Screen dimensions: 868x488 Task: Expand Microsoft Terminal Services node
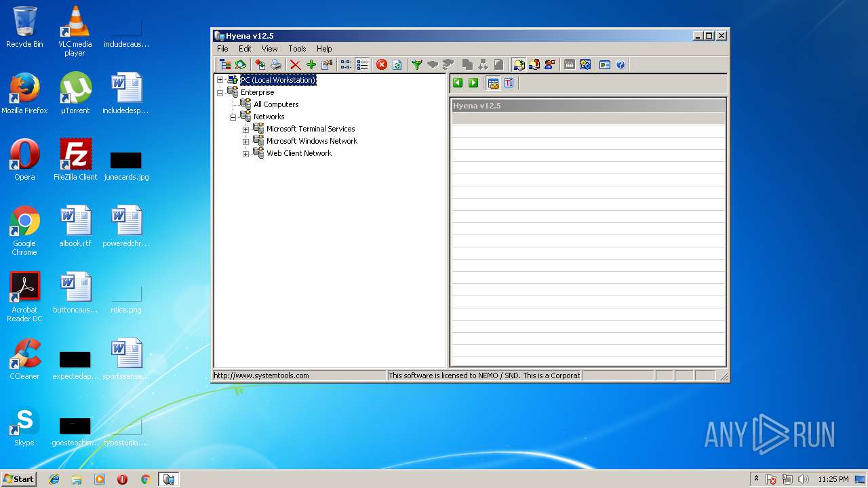click(245, 129)
